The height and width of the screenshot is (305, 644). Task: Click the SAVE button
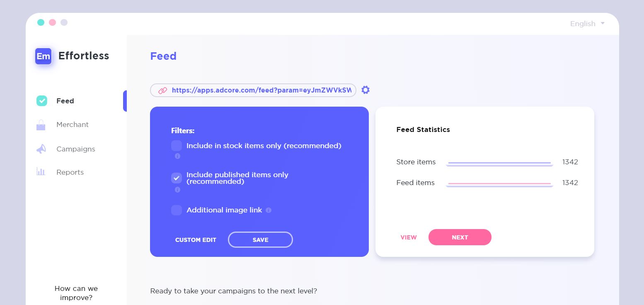point(260,240)
